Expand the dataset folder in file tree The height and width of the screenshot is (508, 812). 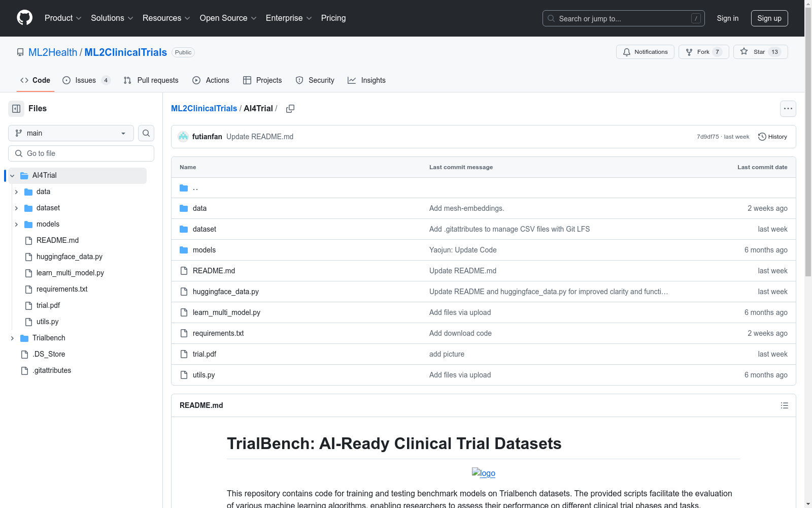(16, 208)
